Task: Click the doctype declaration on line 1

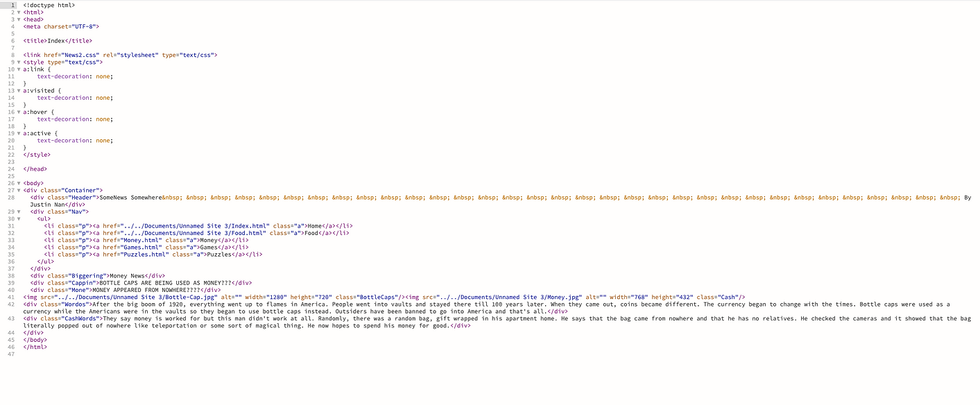Action: pyautogui.click(x=50, y=5)
